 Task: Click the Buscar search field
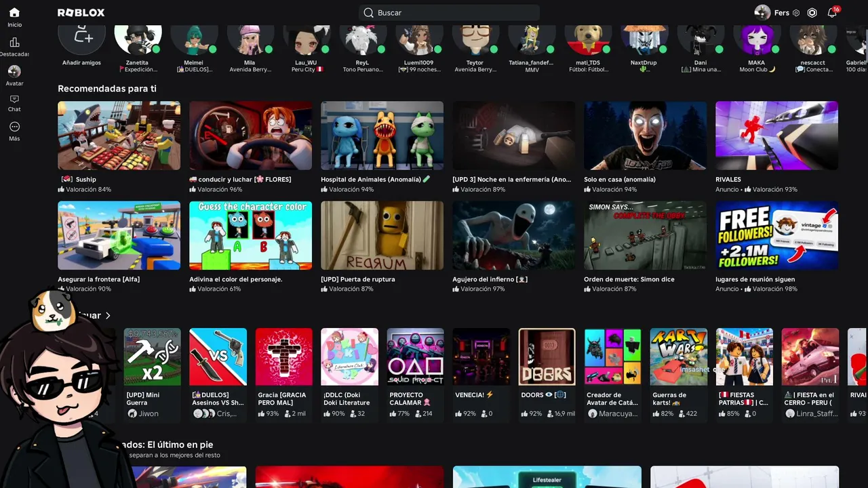pos(449,13)
